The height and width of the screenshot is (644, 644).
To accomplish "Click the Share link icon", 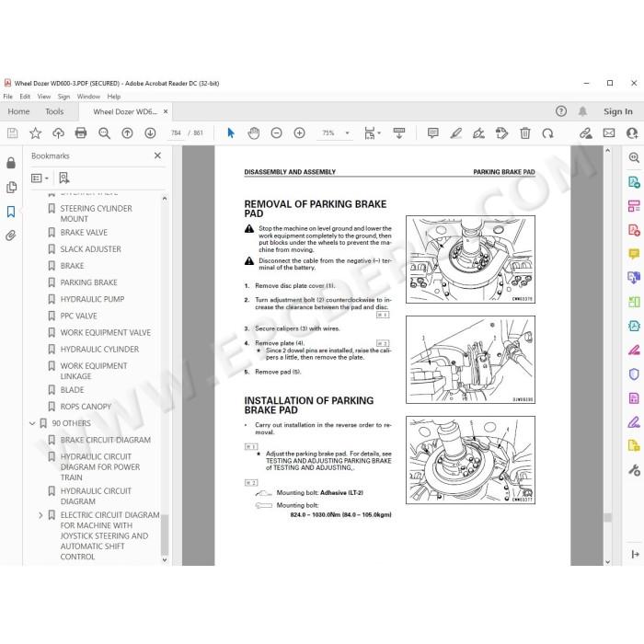I will pos(586,133).
